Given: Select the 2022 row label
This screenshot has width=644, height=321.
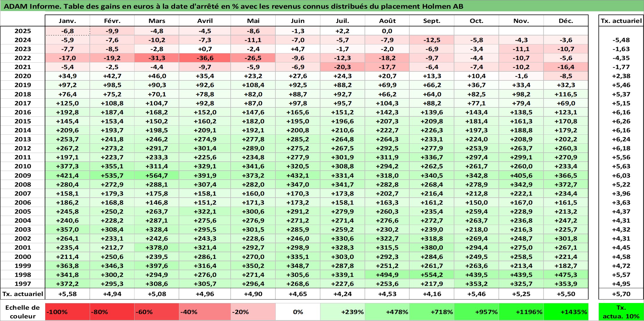Looking at the screenshot, I should (x=23, y=58).
